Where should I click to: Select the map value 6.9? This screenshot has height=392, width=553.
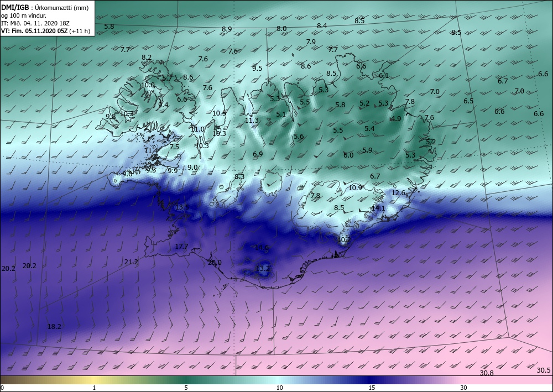point(258,154)
